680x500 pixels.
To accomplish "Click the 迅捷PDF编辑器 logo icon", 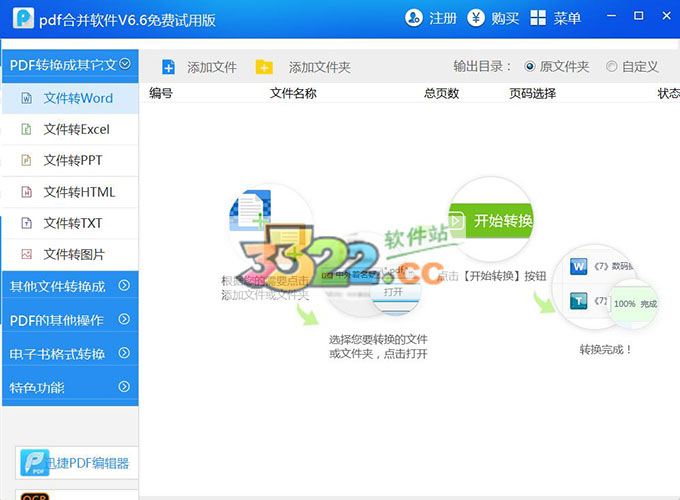I will [x=35, y=463].
